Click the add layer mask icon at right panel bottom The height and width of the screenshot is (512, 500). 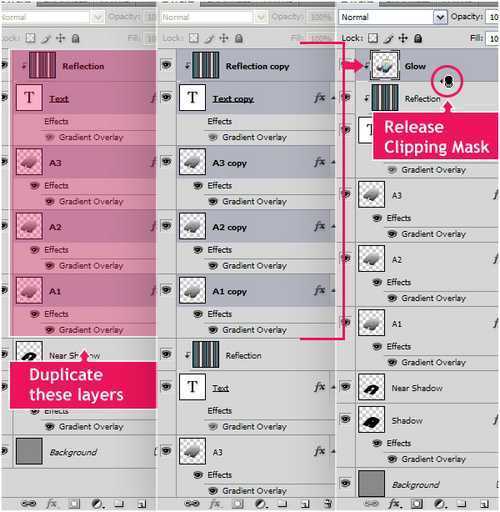pyautogui.click(x=417, y=503)
